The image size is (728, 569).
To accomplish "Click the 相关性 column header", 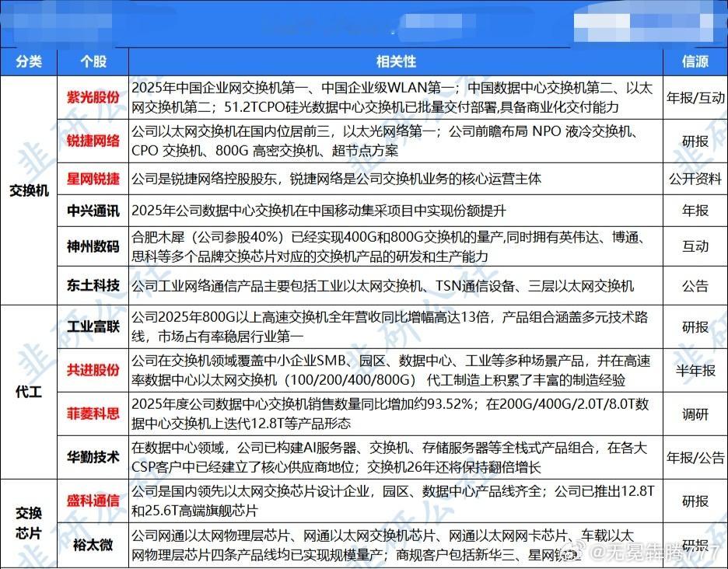I will 396,61.
